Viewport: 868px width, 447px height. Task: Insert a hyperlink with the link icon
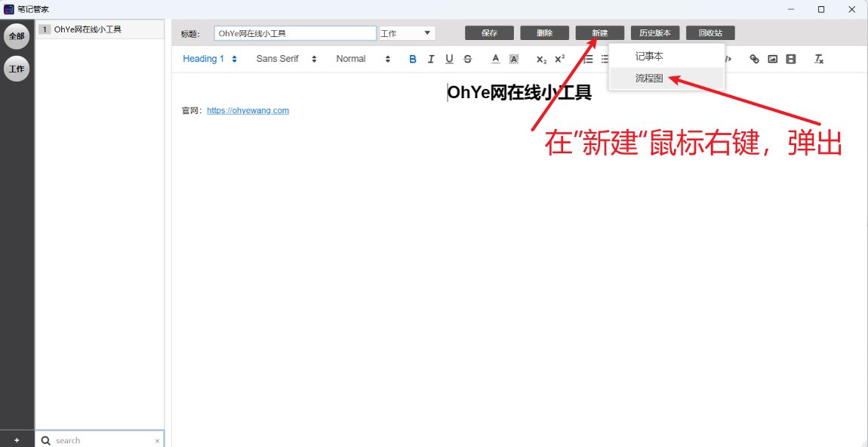754,59
